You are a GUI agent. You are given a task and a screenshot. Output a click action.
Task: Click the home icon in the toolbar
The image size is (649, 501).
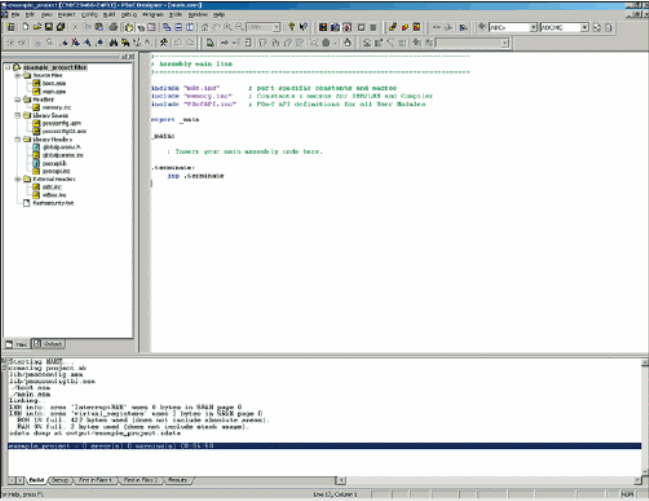point(205,27)
